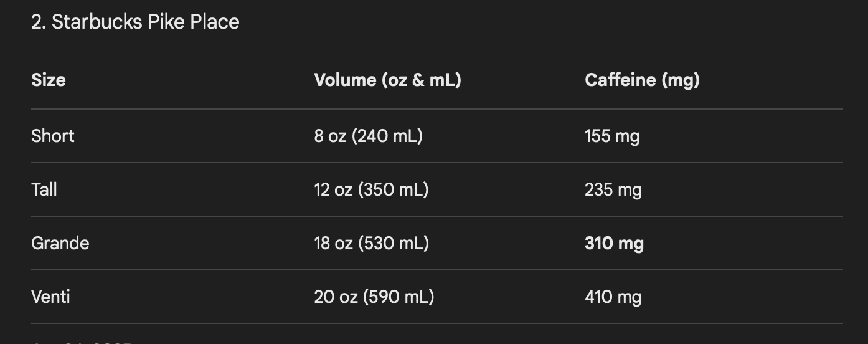Select the "Venti" size cell
Image resolution: width=868 pixels, height=344 pixels.
(x=50, y=297)
